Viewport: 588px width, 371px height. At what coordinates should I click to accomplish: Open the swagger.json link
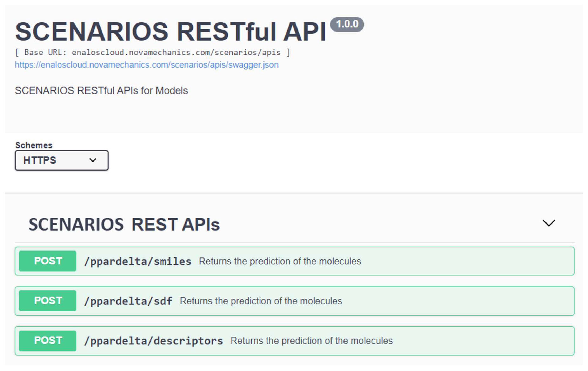(x=147, y=65)
